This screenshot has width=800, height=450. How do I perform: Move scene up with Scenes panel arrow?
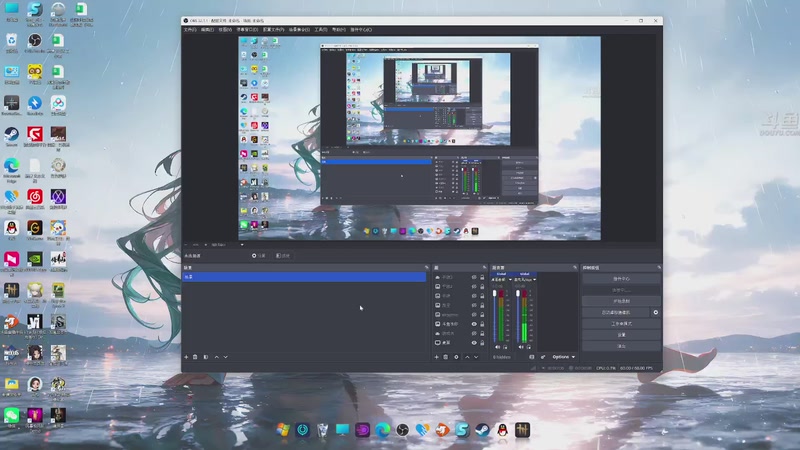click(216, 357)
